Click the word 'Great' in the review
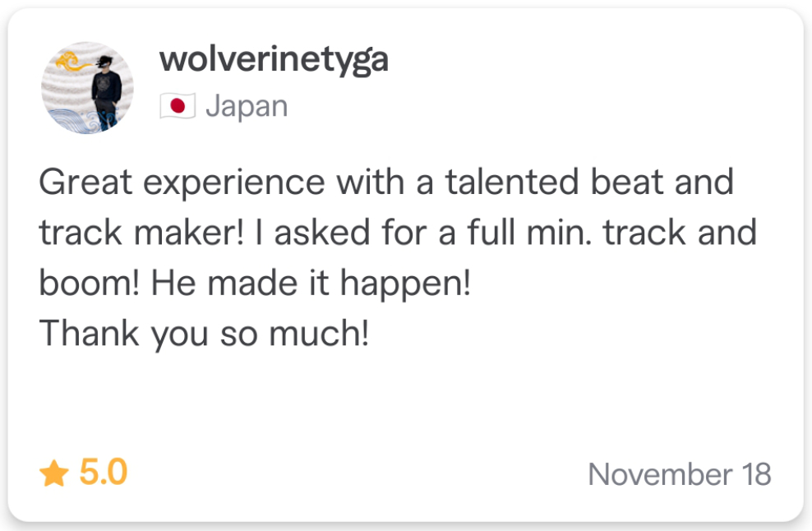The image size is (812, 531). 85,182
